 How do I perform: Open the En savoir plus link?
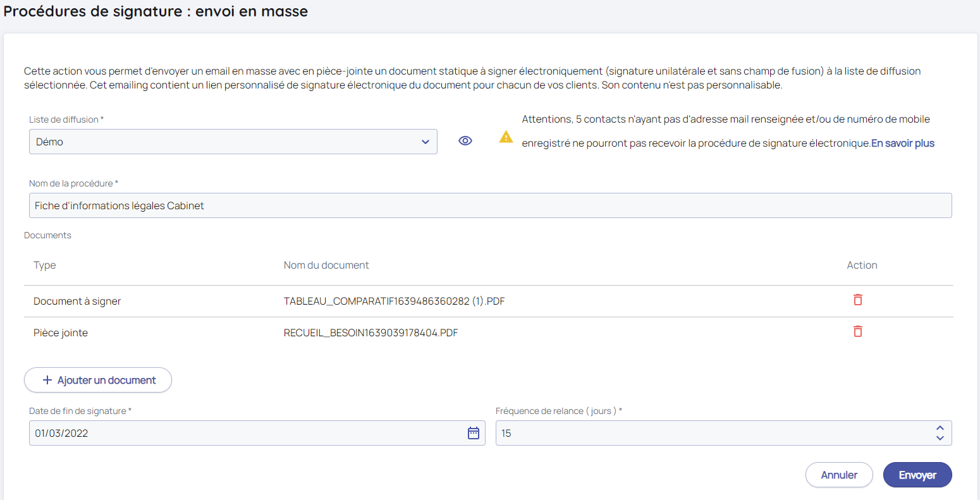(902, 143)
